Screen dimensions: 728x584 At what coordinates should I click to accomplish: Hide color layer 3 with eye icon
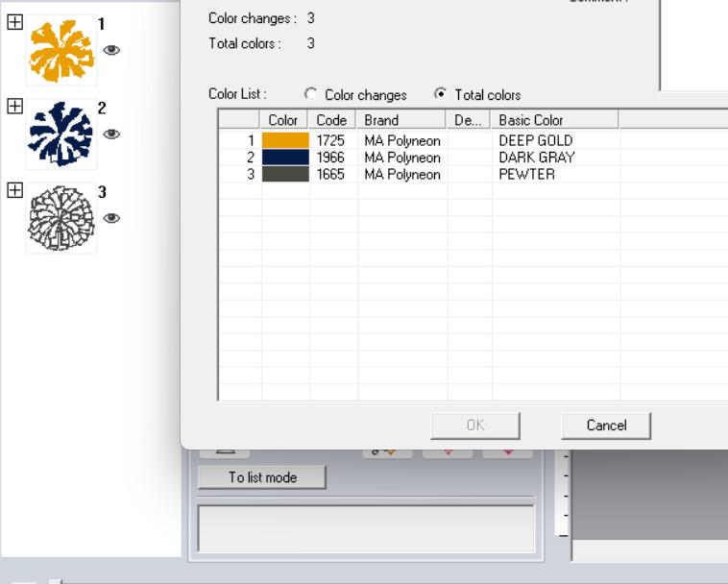[111, 218]
